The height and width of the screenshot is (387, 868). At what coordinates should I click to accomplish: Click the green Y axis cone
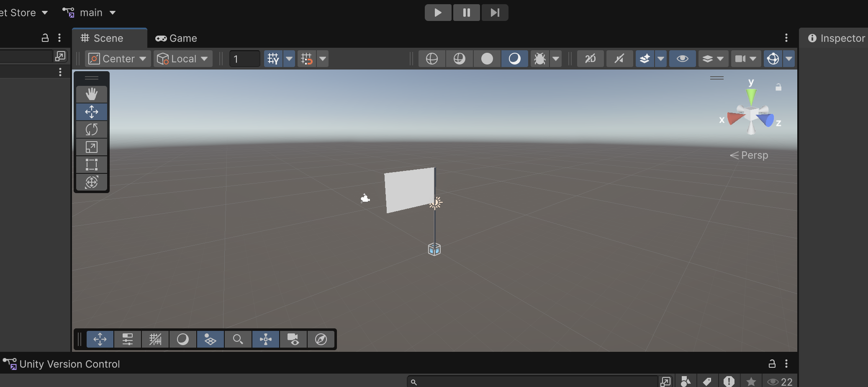click(x=751, y=96)
